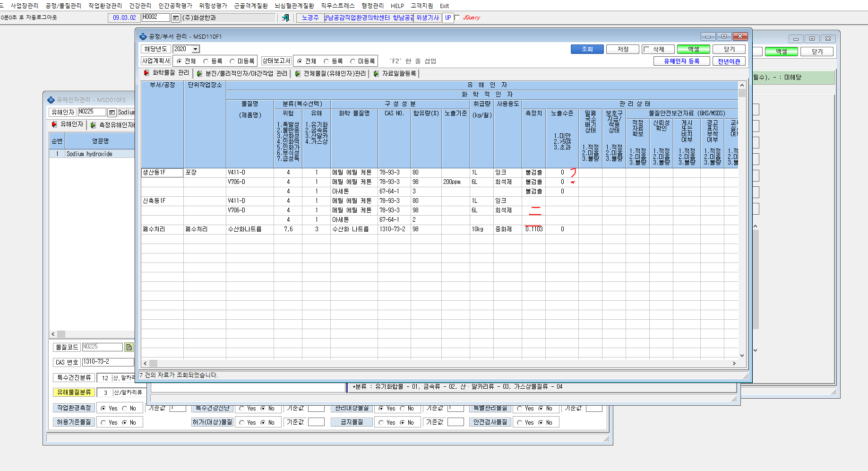The height and width of the screenshot is (471, 868).
Task: Click the blue 조회 button
Action: [587, 49]
